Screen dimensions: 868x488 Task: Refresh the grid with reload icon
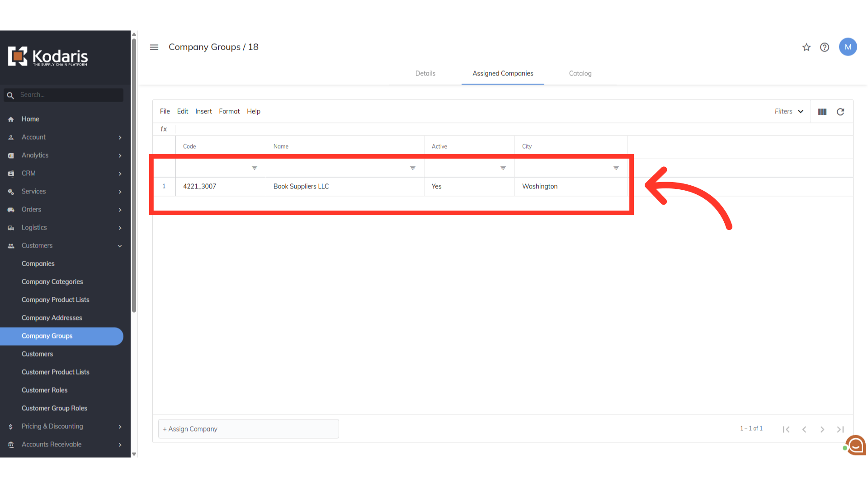840,112
